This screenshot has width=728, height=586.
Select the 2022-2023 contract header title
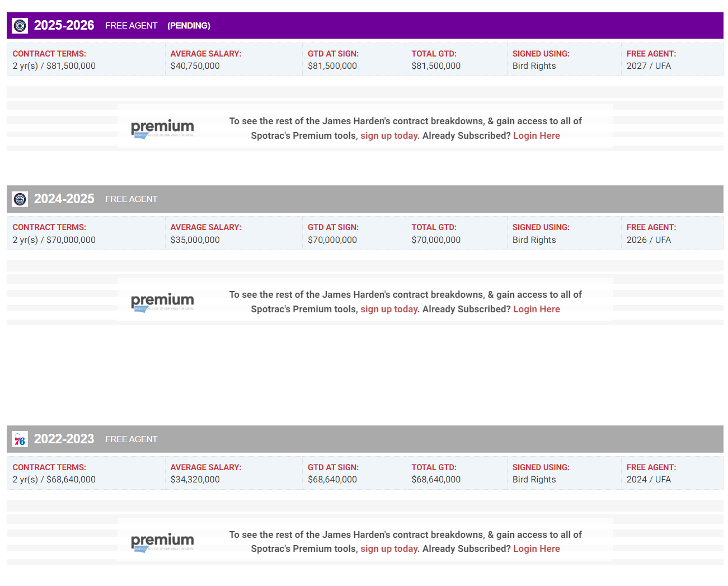(x=64, y=439)
